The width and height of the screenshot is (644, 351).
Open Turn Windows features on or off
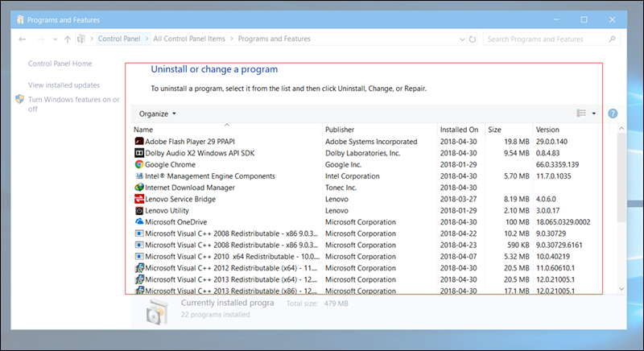(x=72, y=104)
